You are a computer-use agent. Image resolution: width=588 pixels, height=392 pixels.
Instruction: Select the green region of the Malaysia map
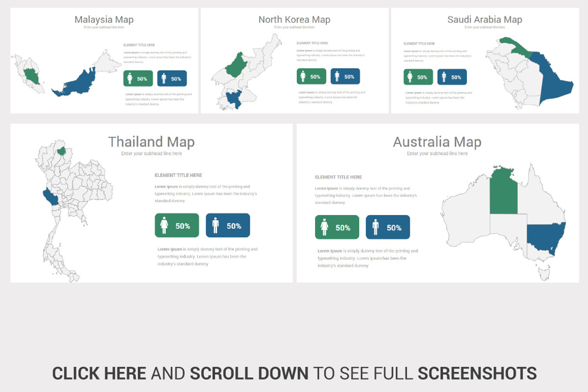tap(31, 76)
